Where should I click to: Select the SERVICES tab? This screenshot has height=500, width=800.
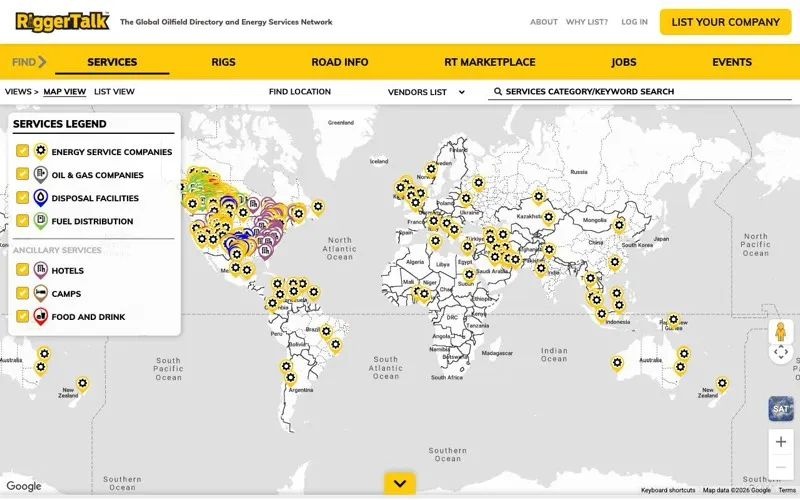coord(112,62)
